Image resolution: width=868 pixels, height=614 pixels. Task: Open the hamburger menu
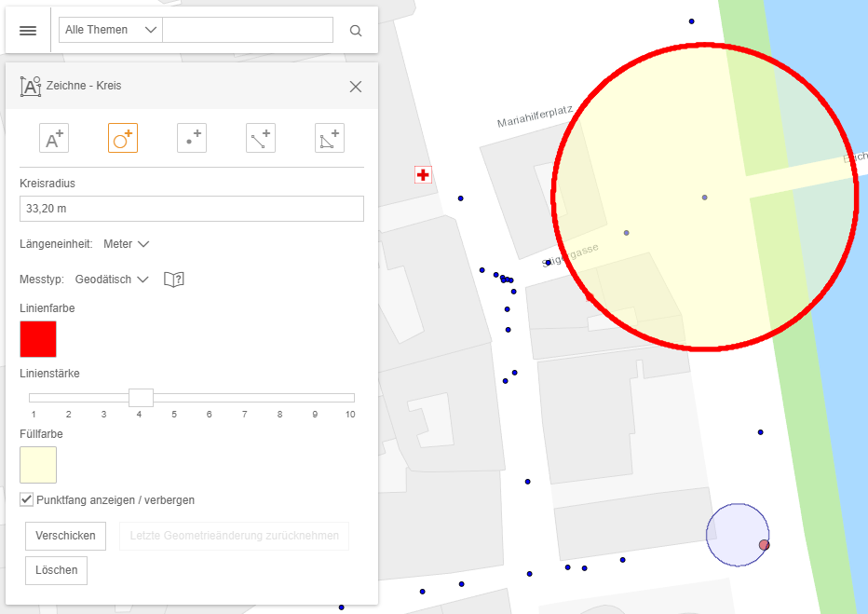[x=27, y=30]
